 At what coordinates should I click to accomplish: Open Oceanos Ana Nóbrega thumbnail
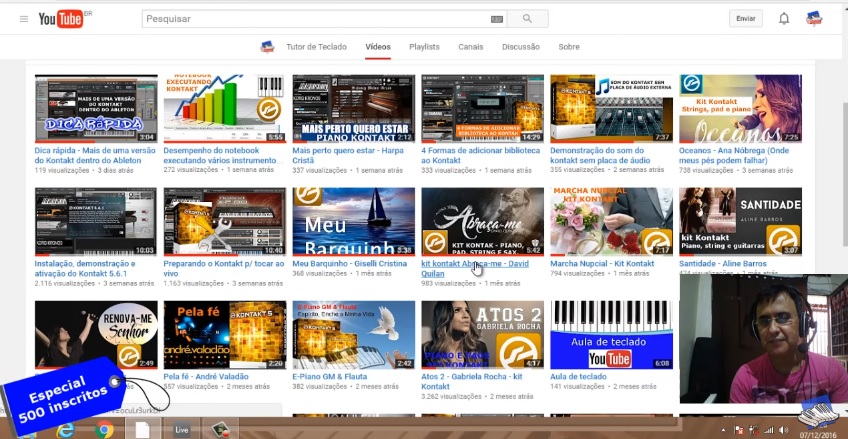pyautogui.click(x=740, y=109)
